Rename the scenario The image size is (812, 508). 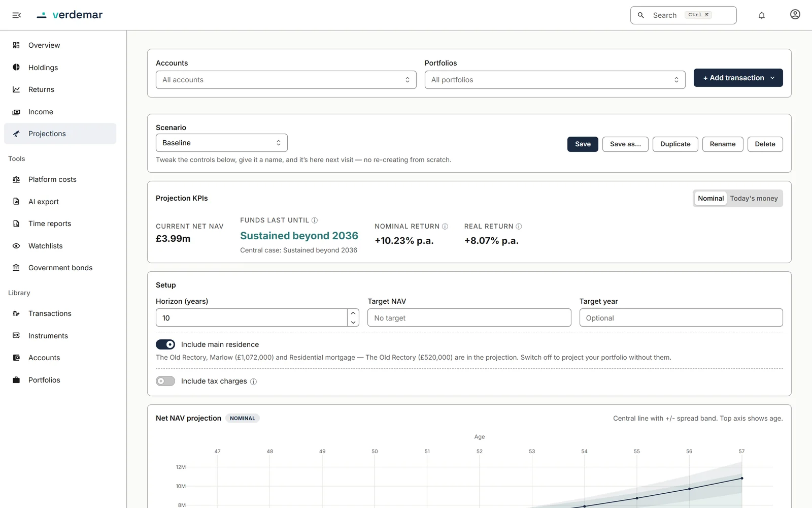[723, 144]
